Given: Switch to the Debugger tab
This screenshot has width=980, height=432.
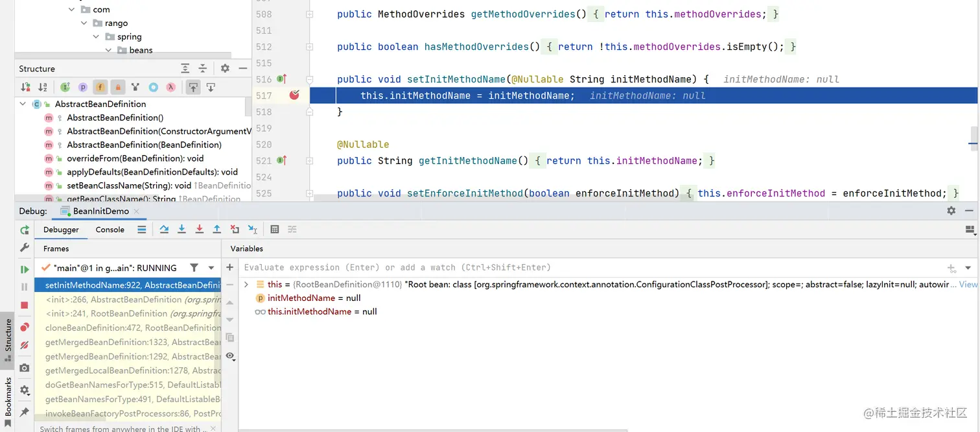Looking at the screenshot, I should 61,230.
